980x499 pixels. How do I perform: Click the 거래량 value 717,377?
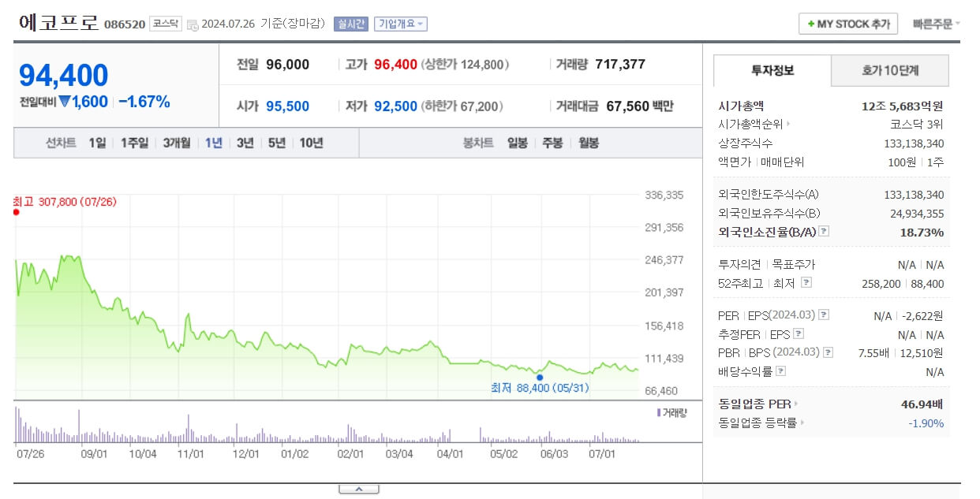tap(620, 65)
